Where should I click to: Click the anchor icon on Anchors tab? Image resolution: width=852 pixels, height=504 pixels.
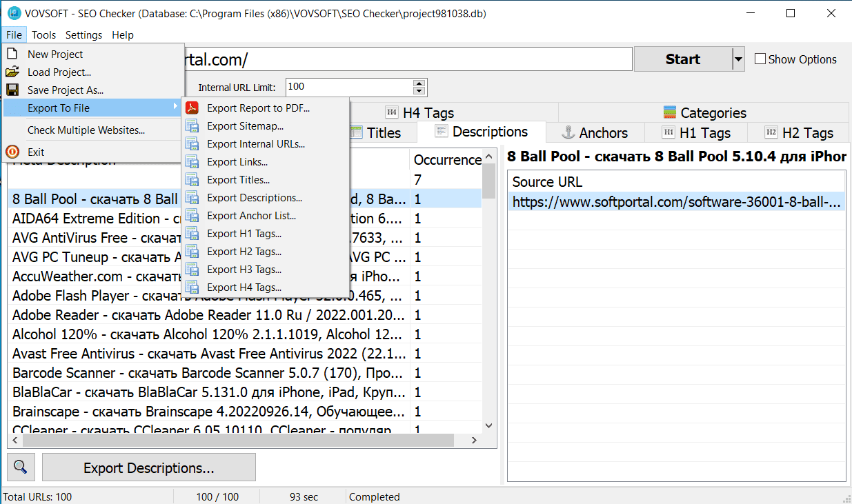568,132
